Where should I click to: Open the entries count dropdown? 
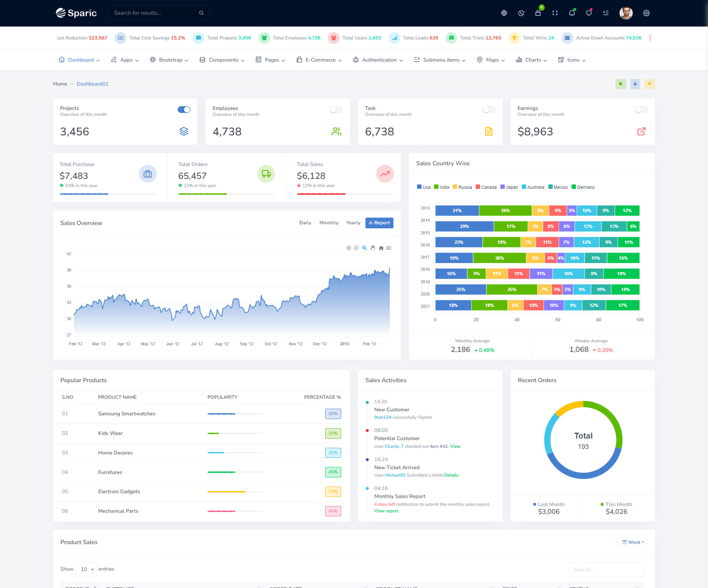coord(86,569)
